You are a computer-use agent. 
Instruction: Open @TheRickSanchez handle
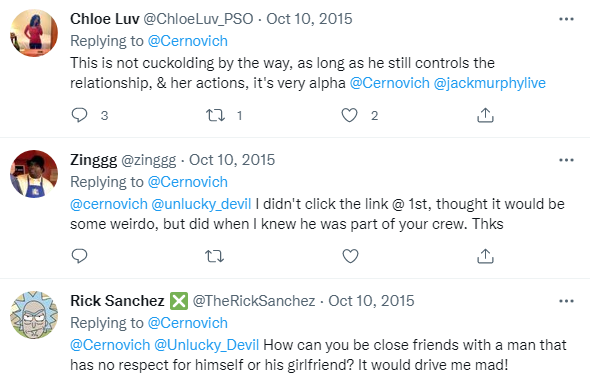(x=254, y=301)
